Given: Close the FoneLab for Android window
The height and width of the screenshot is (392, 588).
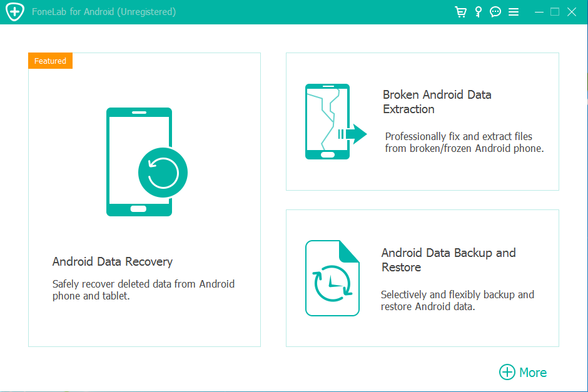Looking at the screenshot, I should pyautogui.click(x=572, y=12).
